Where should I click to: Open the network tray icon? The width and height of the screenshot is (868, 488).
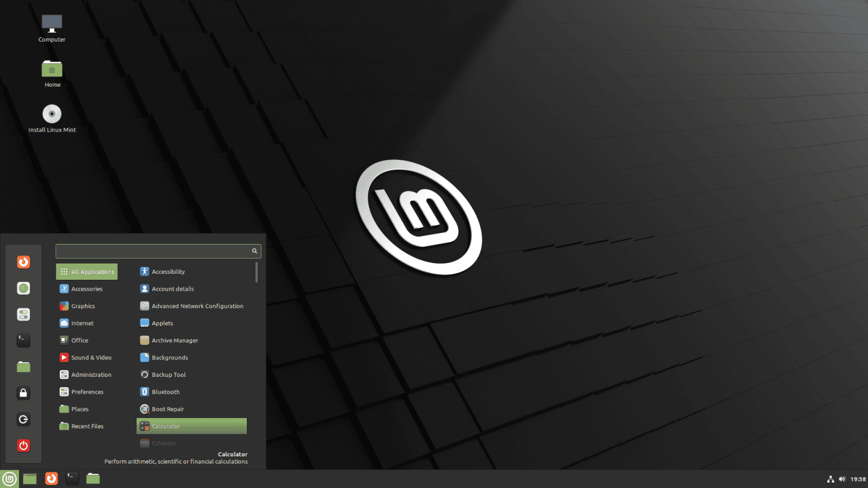[832, 479]
